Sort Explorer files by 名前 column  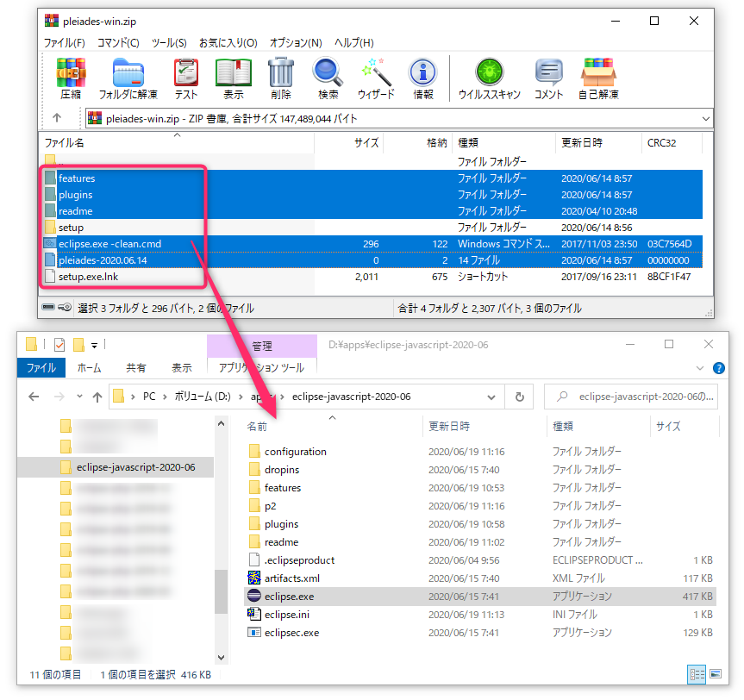pos(332,426)
